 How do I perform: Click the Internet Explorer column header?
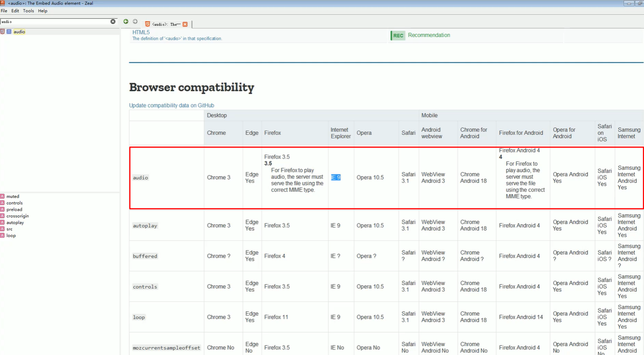point(341,133)
